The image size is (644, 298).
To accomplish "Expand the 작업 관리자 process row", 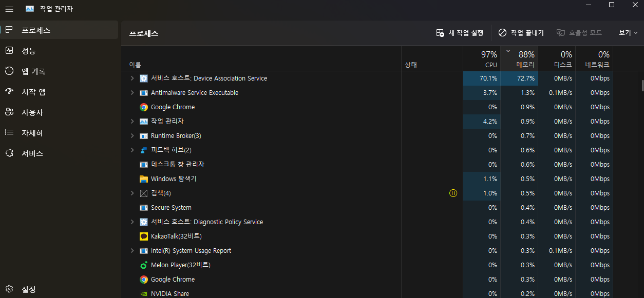I will 132,122.
